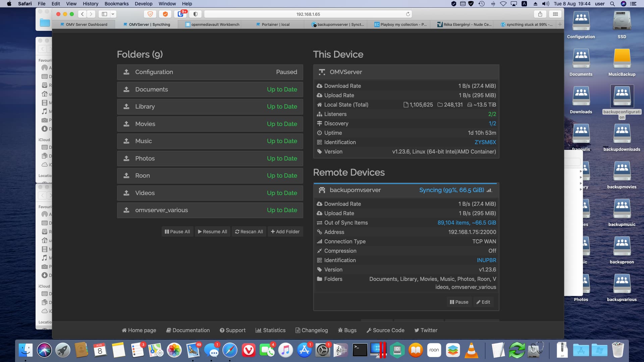Open the Twitter footer link
Screen dimensions: 644x362
click(426, 330)
